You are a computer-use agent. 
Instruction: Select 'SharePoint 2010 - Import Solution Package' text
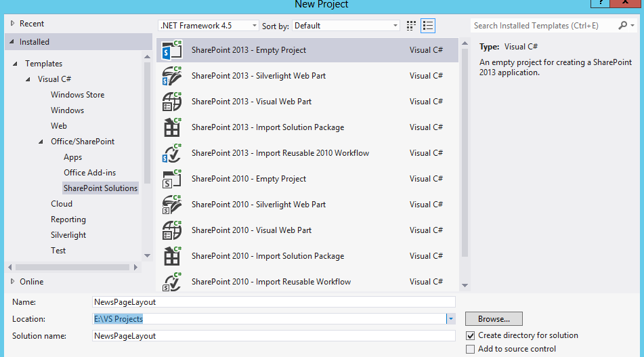tap(267, 256)
